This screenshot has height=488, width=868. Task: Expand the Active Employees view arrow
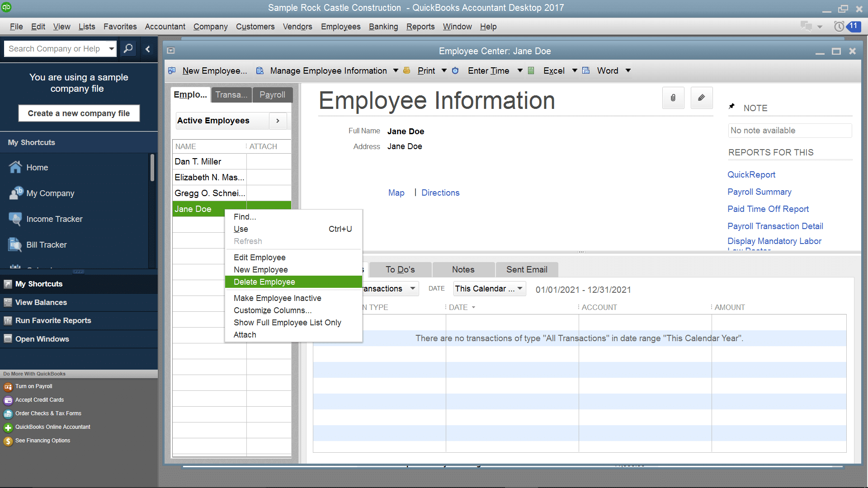pos(278,121)
